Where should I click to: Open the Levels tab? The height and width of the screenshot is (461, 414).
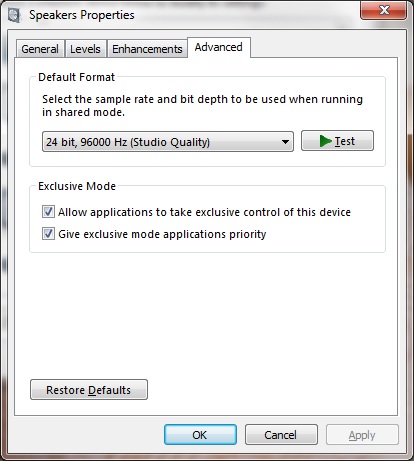(x=85, y=49)
